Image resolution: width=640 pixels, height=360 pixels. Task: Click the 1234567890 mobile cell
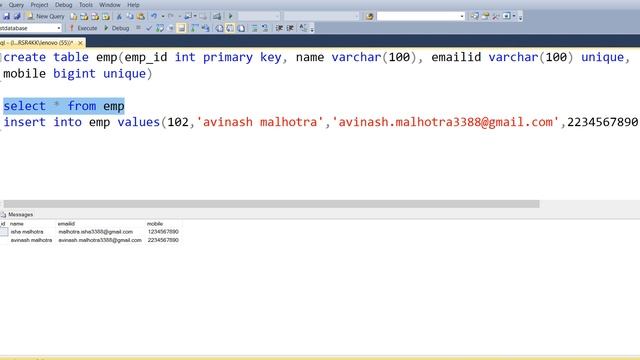[163, 232]
